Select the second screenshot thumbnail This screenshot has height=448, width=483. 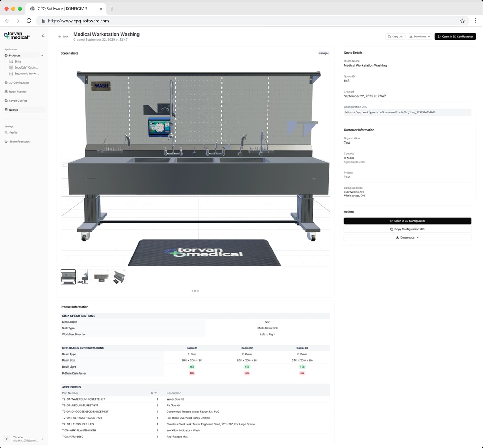(85, 277)
